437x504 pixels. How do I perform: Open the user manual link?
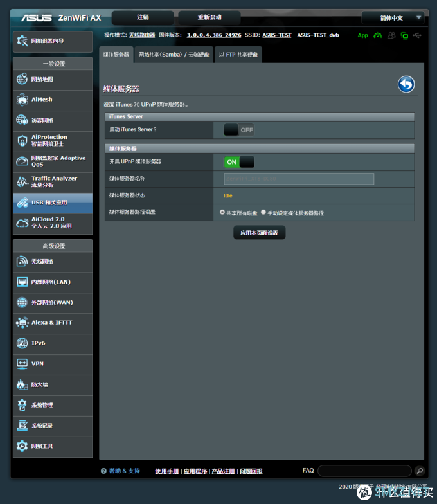pyautogui.click(x=167, y=471)
